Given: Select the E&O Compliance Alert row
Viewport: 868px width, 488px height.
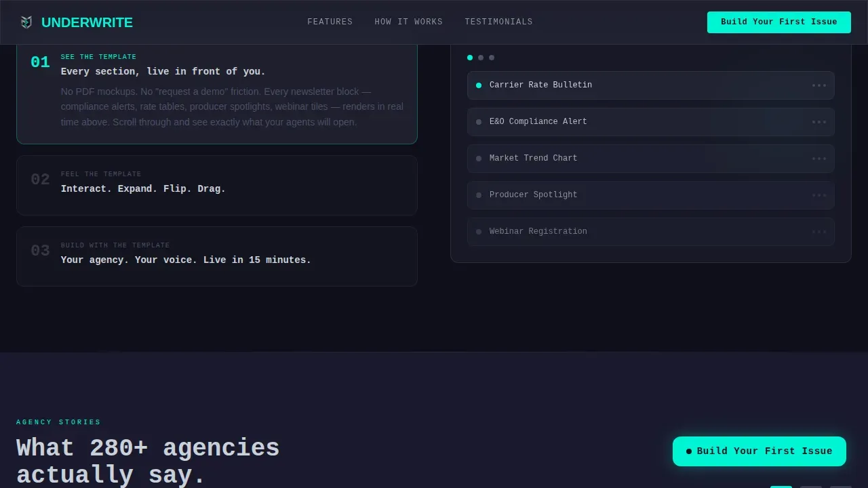Looking at the screenshot, I should point(651,122).
